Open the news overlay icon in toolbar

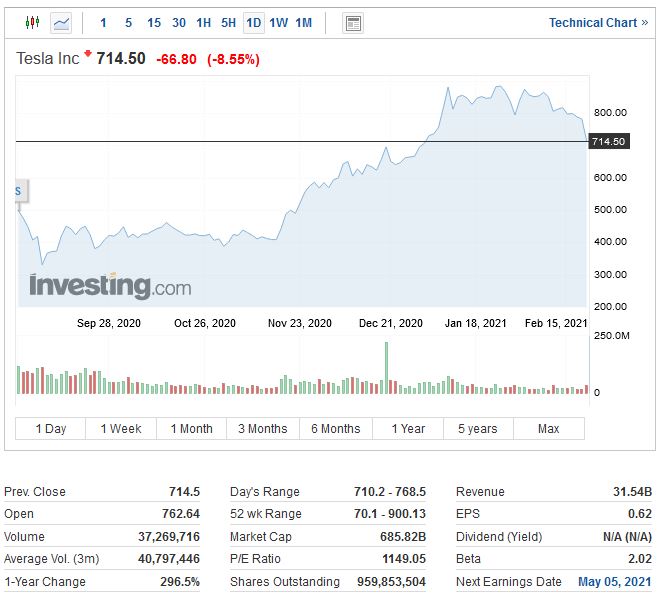(353, 22)
